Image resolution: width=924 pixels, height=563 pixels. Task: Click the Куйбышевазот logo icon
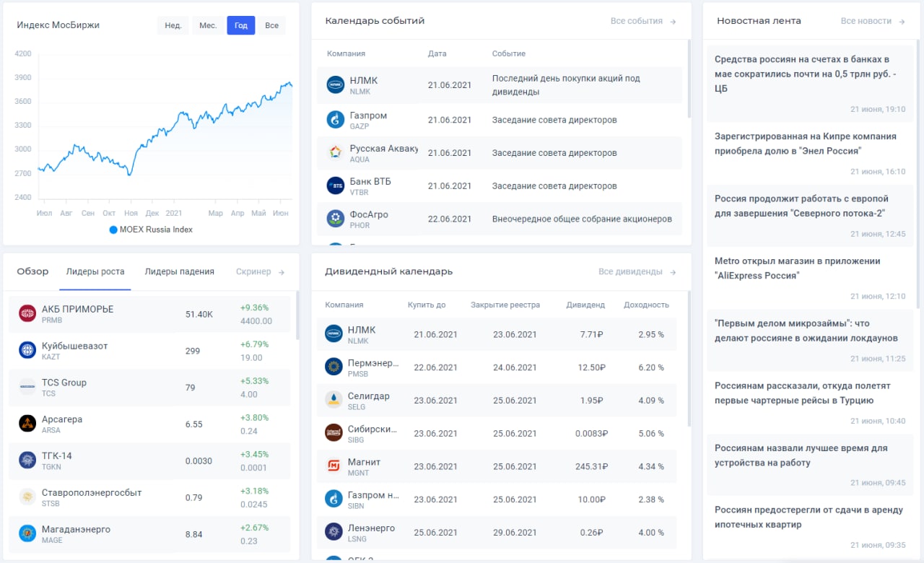(27, 350)
